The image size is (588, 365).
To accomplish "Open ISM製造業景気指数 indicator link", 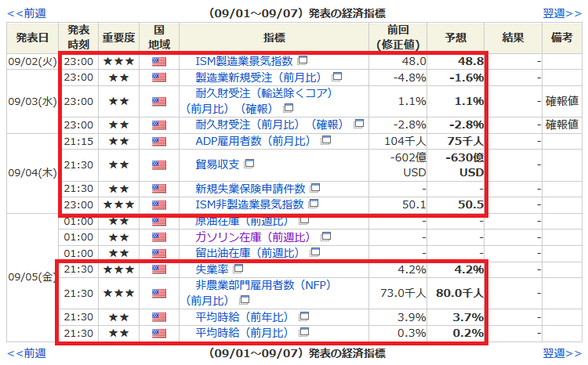I will tap(244, 61).
